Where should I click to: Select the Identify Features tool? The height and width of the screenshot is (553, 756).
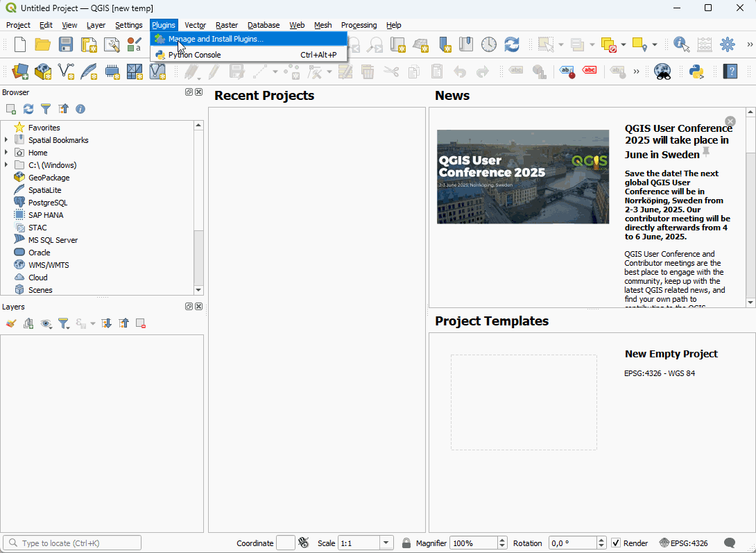click(x=682, y=44)
